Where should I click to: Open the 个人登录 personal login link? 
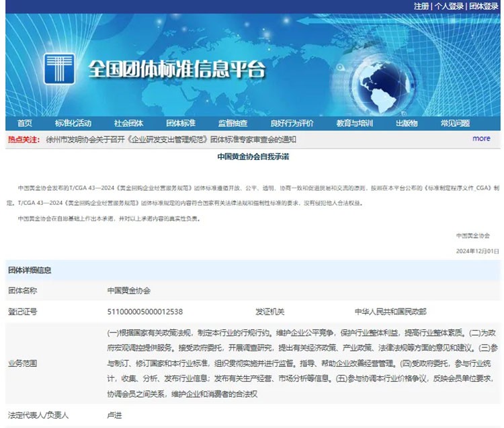click(449, 6)
